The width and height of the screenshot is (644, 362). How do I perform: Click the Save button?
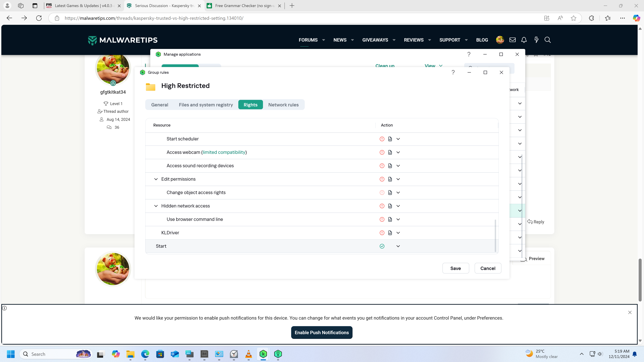tap(455, 268)
